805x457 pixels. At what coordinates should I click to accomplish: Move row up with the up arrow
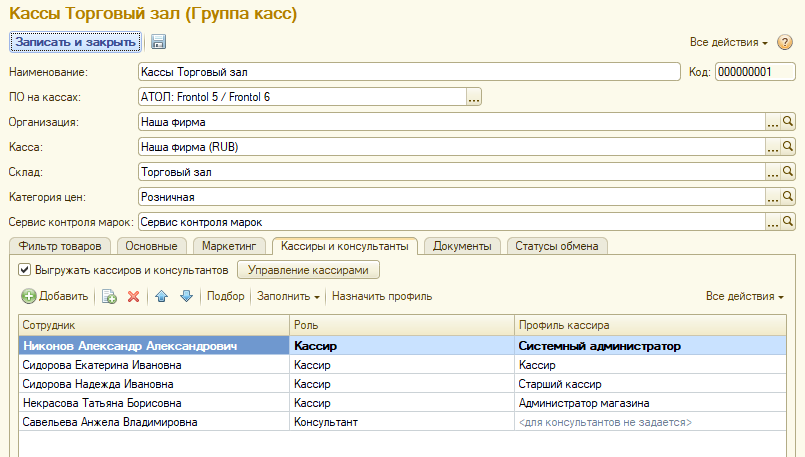coord(162,296)
